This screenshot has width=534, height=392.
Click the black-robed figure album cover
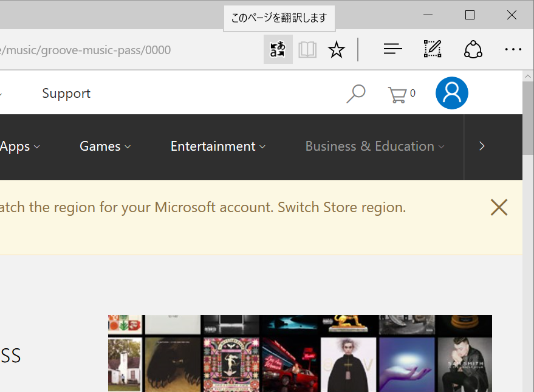click(348, 365)
